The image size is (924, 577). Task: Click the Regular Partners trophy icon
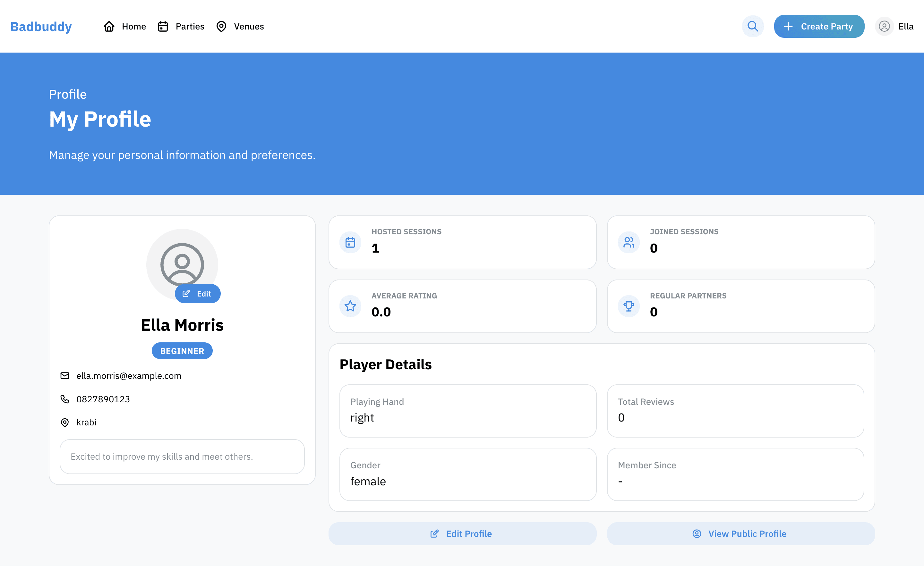pos(629,306)
